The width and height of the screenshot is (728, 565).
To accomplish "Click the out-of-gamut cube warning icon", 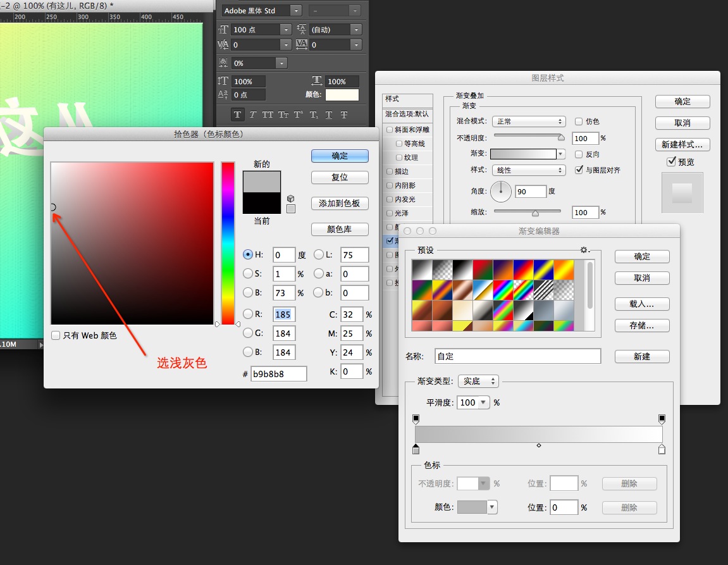I will click(x=291, y=199).
